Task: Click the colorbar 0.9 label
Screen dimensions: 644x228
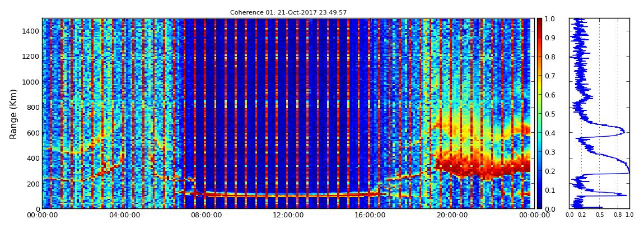Action: 551,38
